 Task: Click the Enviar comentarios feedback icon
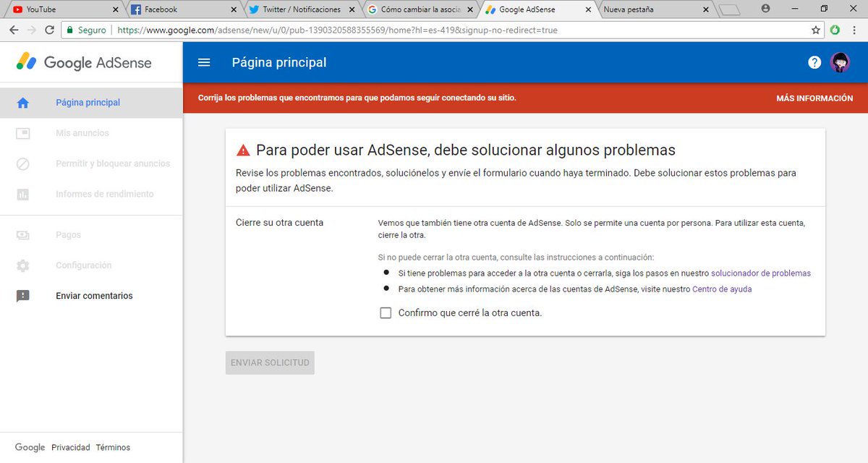click(x=23, y=296)
